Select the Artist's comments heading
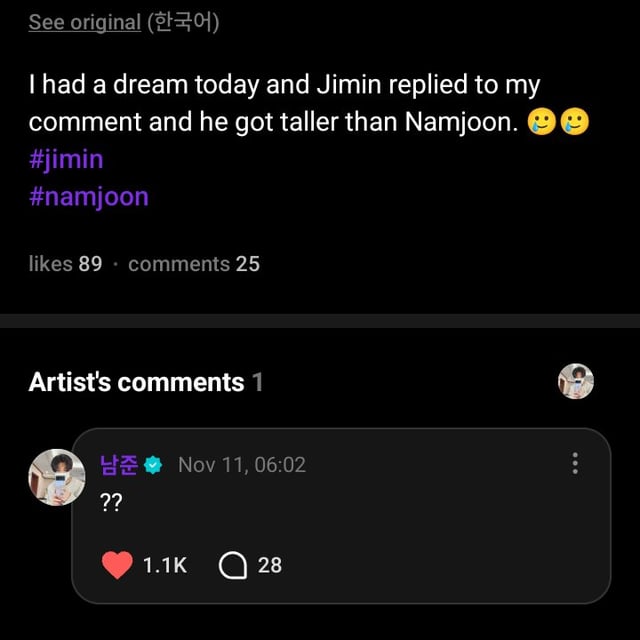The height and width of the screenshot is (640, 640). point(137,382)
